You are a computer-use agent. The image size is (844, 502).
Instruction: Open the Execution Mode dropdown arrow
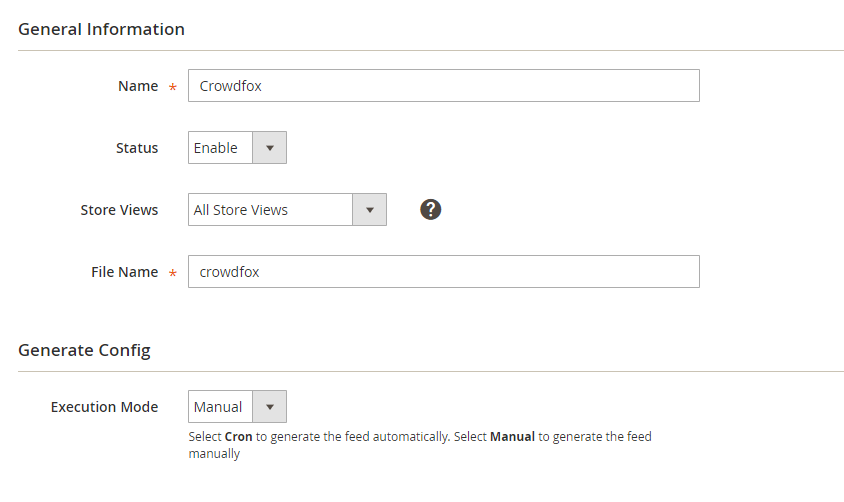pyautogui.click(x=269, y=406)
